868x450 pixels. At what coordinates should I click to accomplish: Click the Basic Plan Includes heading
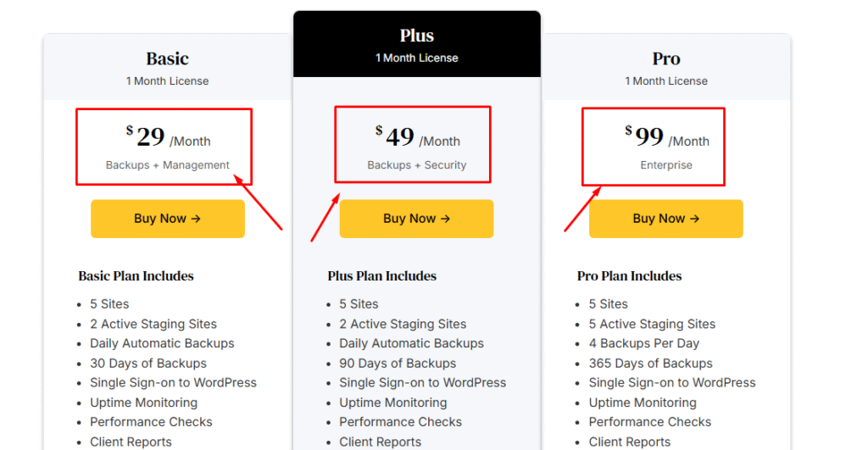[136, 275]
